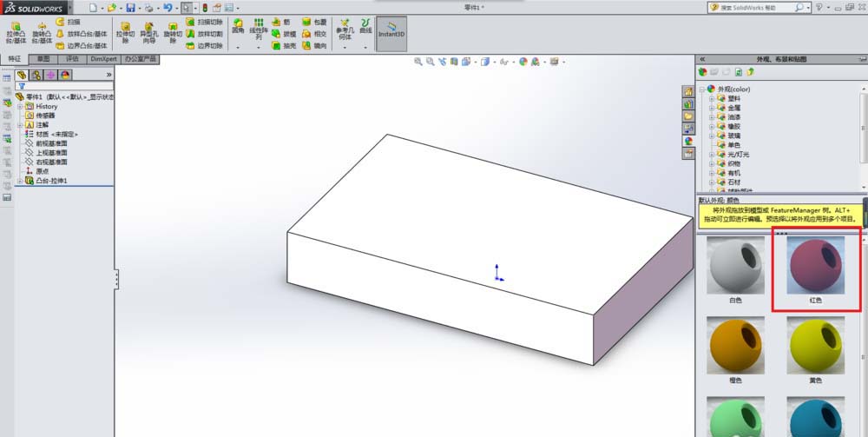Select the 旋转切除 revolved cut tool
The width and height of the screenshot is (868, 437).
pos(173,33)
